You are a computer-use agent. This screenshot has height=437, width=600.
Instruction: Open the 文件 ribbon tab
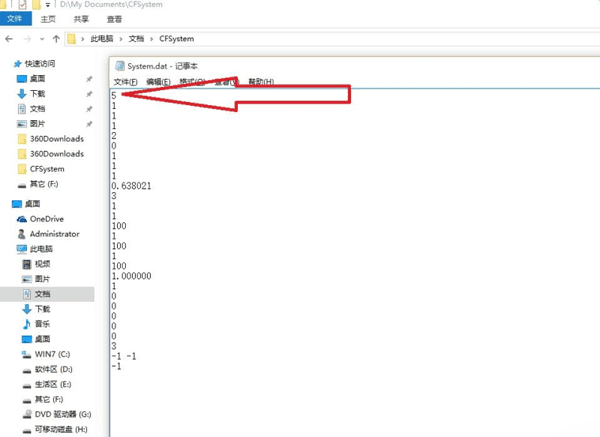[15, 19]
